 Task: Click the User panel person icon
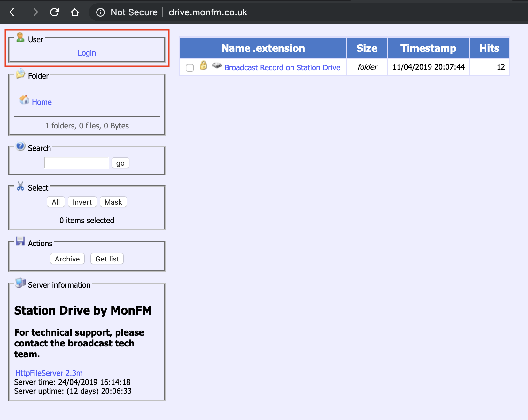(x=20, y=37)
